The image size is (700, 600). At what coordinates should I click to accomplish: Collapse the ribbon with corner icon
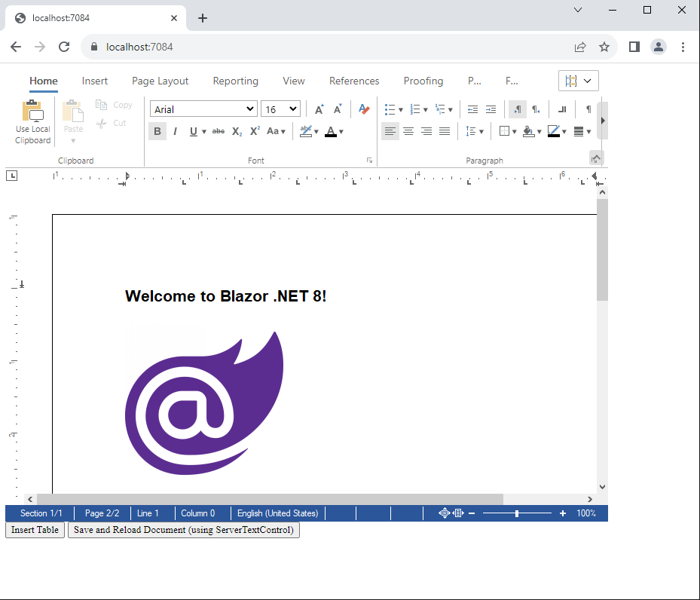(x=595, y=158)
